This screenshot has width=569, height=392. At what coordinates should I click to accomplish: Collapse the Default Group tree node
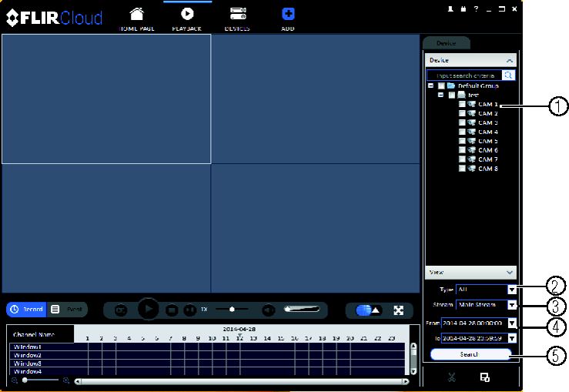point(430,85)
